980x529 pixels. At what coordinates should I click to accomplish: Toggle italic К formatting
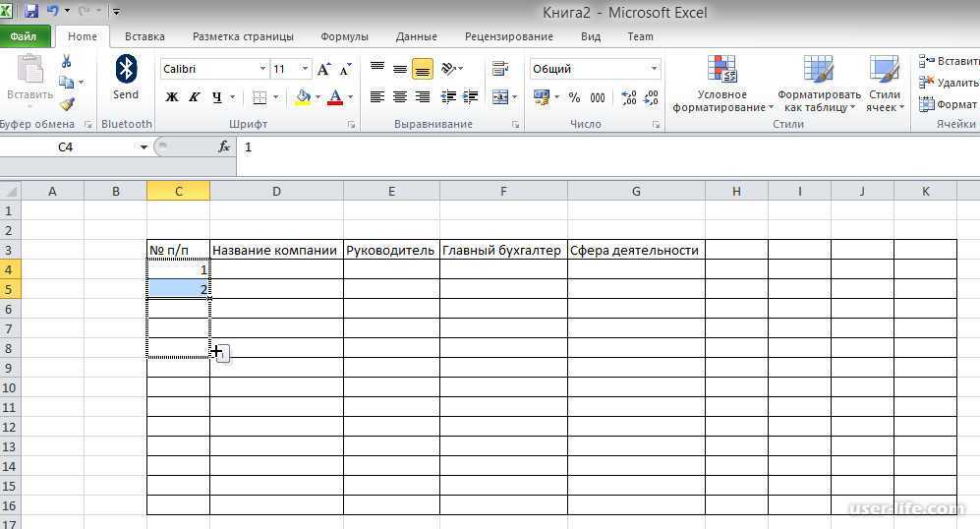click(195, 97)
